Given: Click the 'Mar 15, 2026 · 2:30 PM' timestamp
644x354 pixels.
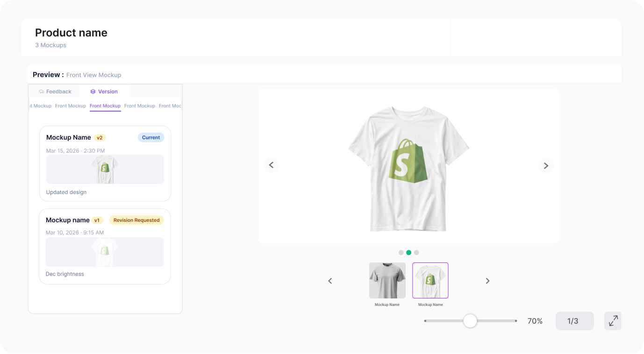Looking at the screenshot, I should pyautogui.click(x=76, y=150).
